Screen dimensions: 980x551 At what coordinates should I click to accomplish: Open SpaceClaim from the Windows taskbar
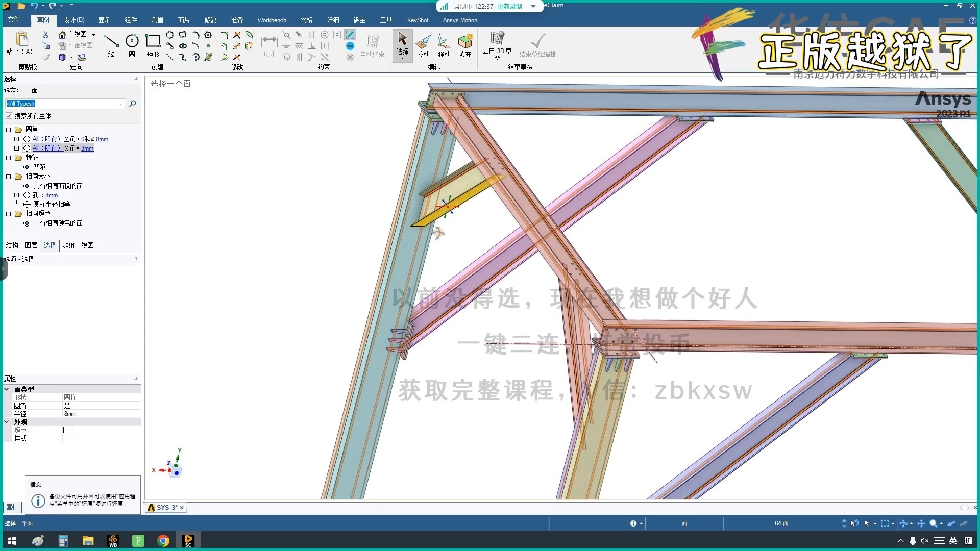tap(188, 540)
